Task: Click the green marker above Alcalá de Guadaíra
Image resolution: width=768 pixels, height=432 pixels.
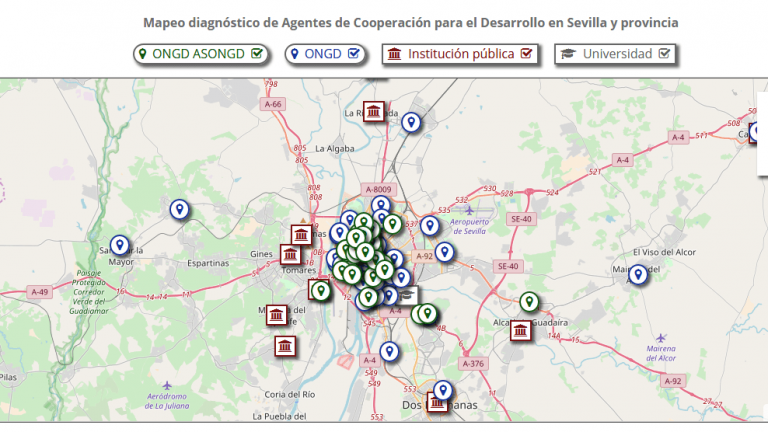Action: coord(529,301)
